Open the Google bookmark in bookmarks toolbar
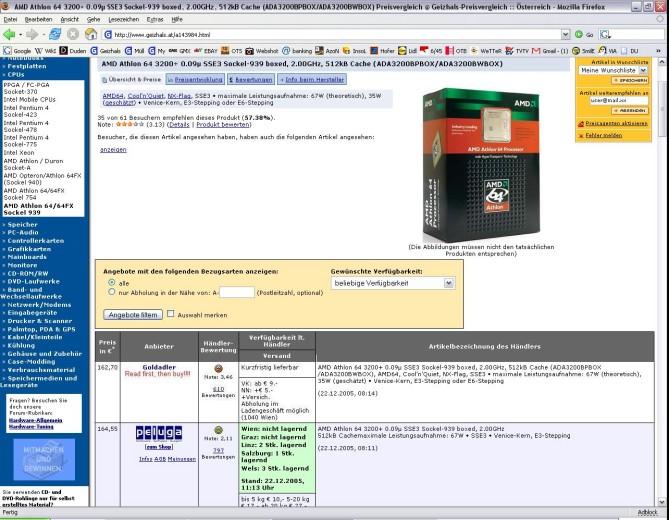The image size is (669, 520). click(17, 51)
